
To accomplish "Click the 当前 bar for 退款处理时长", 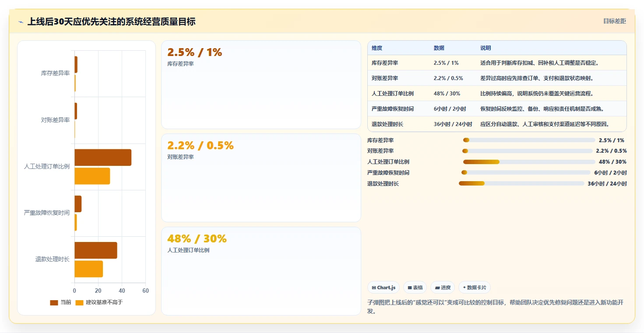I will [x=96, y=250].
